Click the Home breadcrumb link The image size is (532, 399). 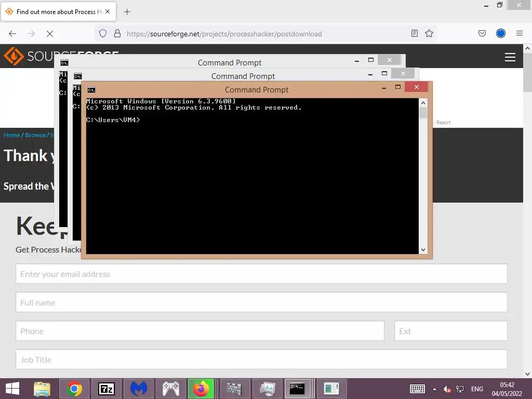pos(12,135)
